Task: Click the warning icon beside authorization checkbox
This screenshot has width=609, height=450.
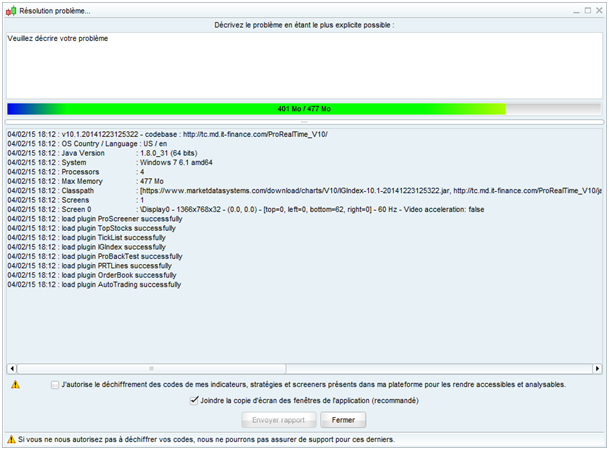Action: tap(15, 384)
